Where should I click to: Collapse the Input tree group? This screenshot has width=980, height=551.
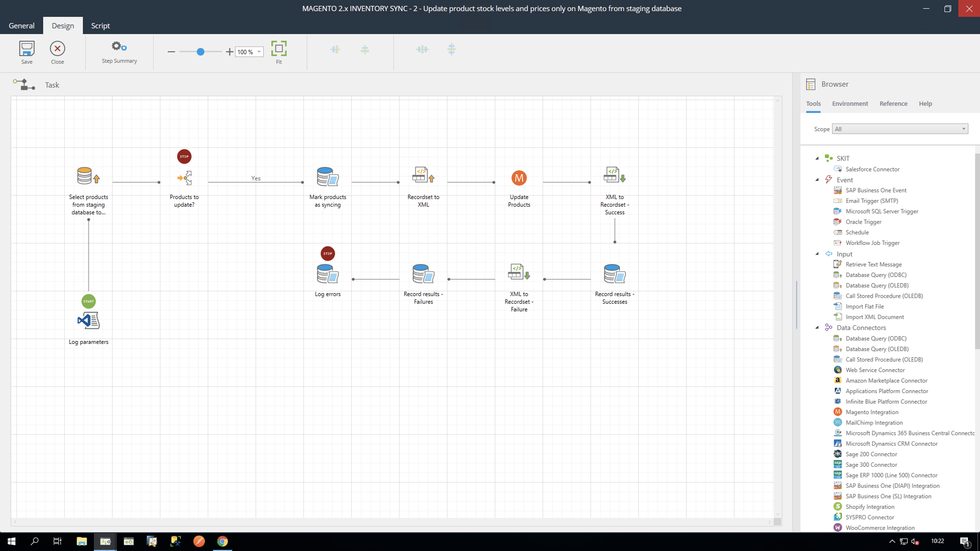[x=817, y=254]
